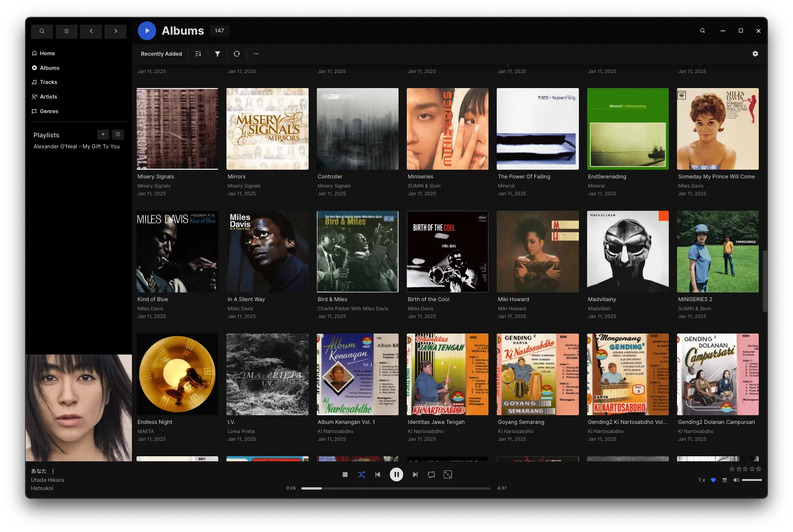Click the Album Kenangan Vol. 1 title

pyautogui.click(x=346, y=422)
